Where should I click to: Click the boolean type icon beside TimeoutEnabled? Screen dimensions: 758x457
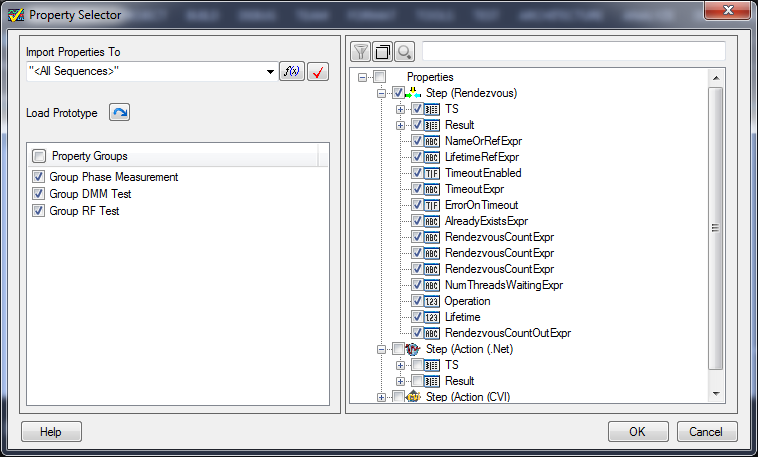tap(432, 173)
